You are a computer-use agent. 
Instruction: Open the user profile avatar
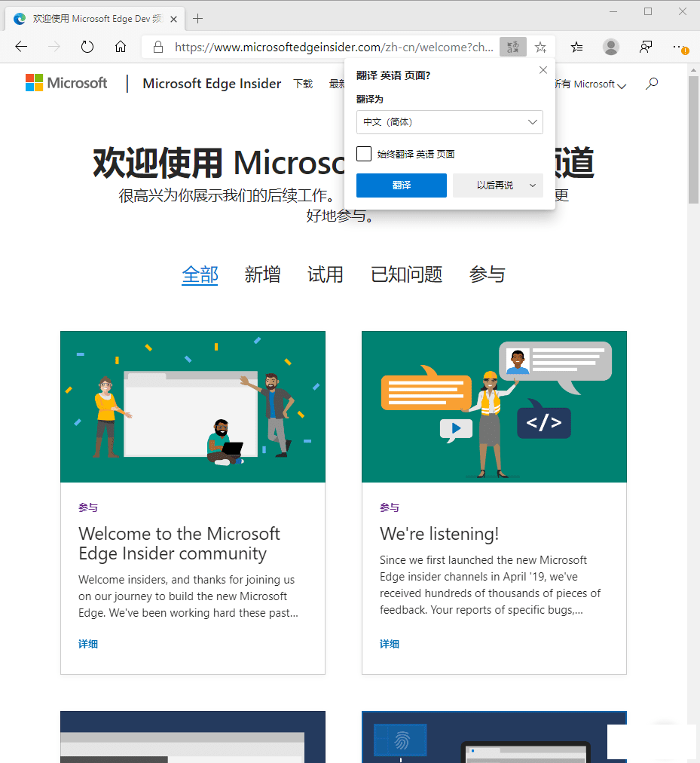610,47
